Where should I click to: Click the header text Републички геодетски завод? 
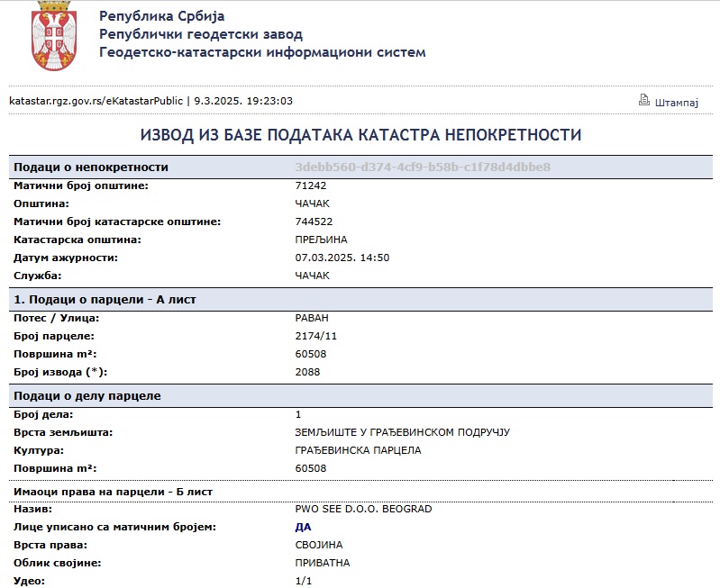pos(201,34)
